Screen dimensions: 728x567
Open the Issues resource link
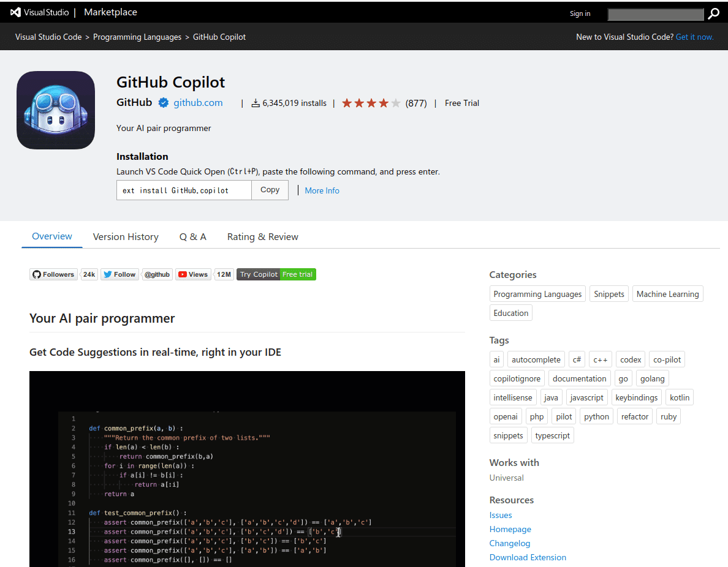click(x=501, y=515)
